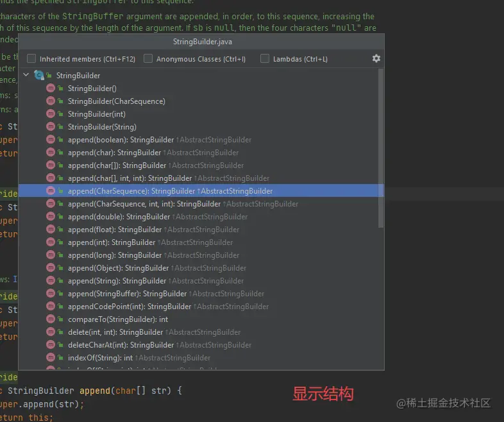
Task: Open the settings gear in structure popup
Action: pyautogui.click(x=376, y=58)
